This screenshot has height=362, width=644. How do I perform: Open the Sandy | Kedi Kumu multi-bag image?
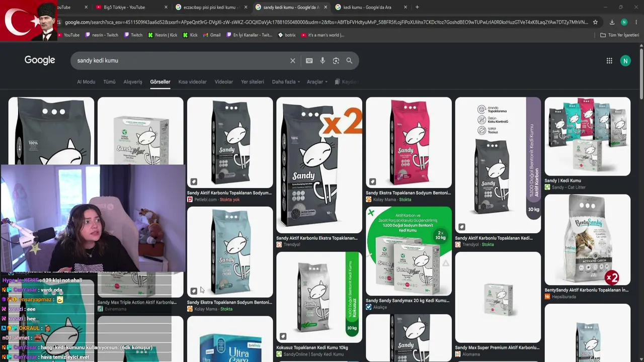(587, 136)
